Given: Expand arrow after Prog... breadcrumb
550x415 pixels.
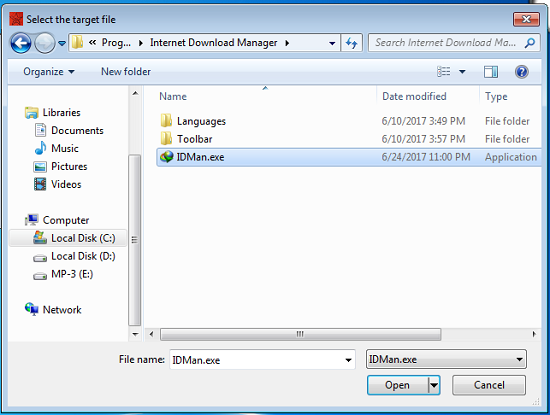Looking at the screenshot, I should 141,43.
